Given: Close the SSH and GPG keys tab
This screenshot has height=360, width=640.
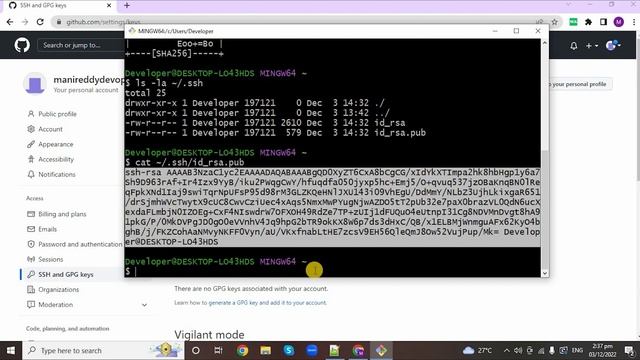Looking at the screenshot, I should click(x=109, y=5).
